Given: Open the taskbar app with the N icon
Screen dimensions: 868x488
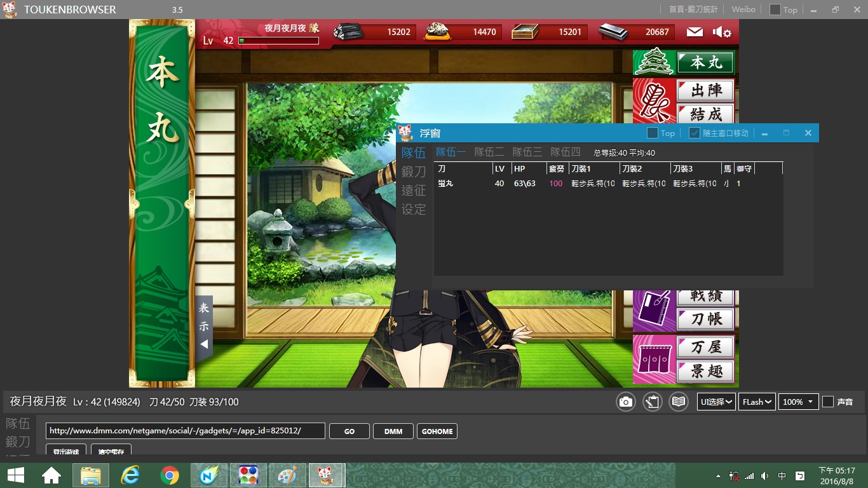Looking at the screenshot, I should 208,475.
